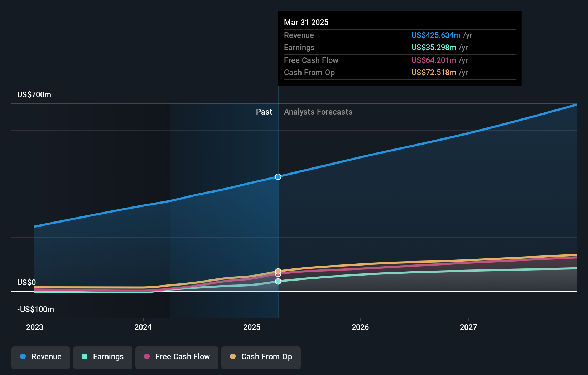The height and width of the screenshot is (375, 588).
Task: Click the Mar 31 2025 tooltip date
Action: click(x=306, y=23)
